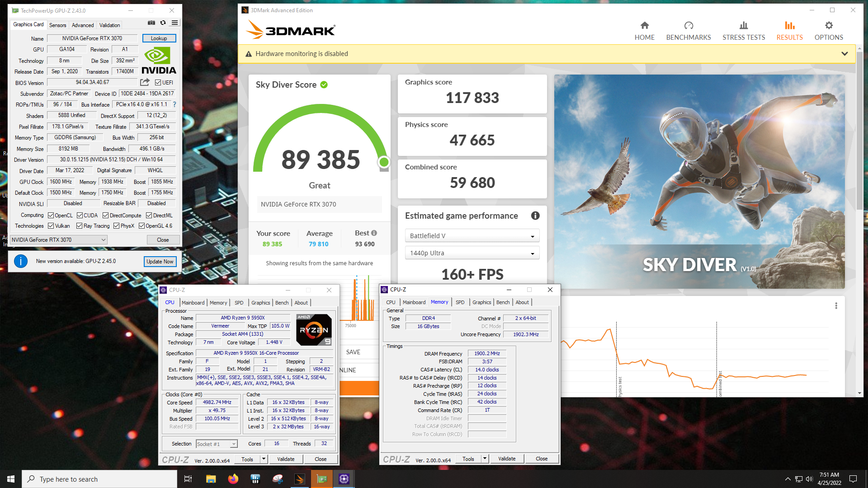The height and width of the screenshot is (488, 868).
Task: Click the GPU-Z refresh icon
Action: pos(163,23)
